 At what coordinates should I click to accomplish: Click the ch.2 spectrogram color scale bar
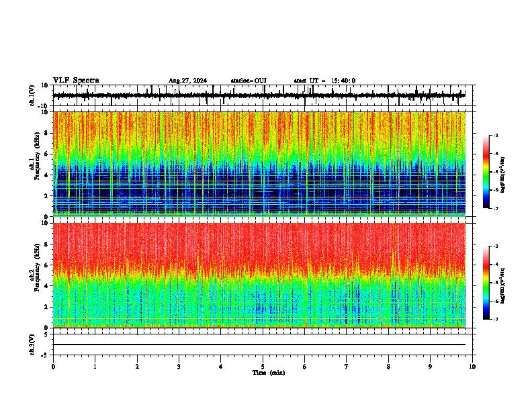click(x=486, y=283)
